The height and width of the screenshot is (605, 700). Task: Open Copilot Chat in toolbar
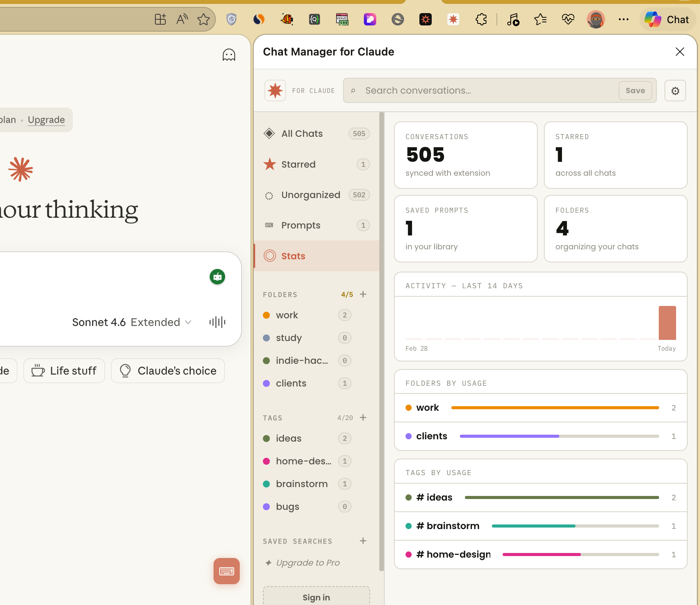[667, 19]
